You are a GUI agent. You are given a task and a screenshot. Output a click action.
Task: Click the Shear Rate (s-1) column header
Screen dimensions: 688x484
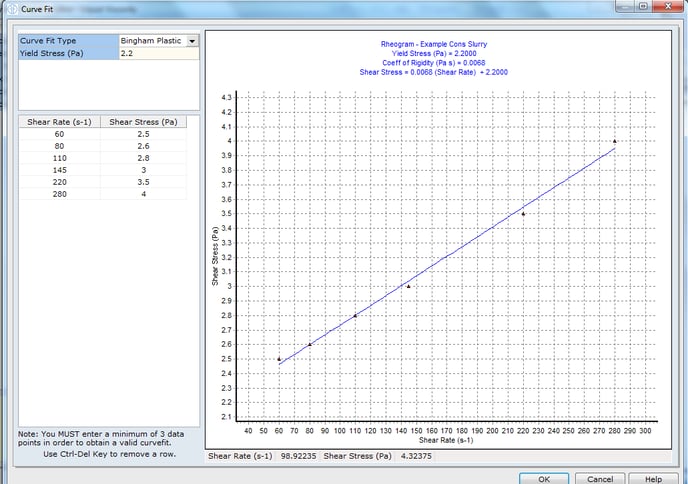pos(59,121)
